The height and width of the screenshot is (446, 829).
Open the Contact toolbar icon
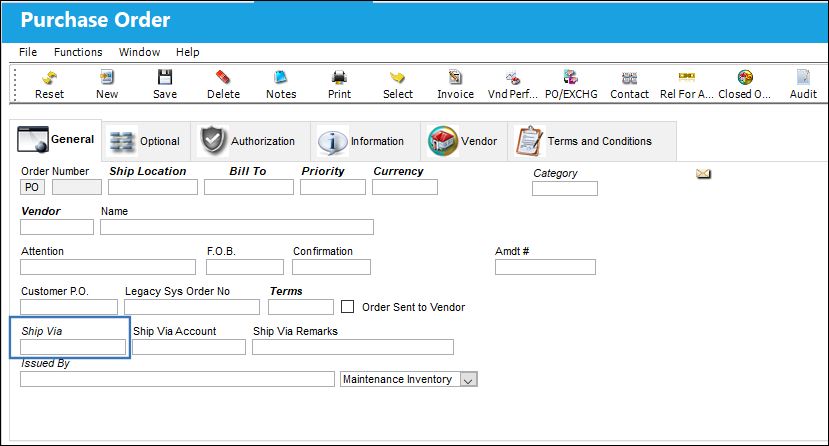point(629,85)
